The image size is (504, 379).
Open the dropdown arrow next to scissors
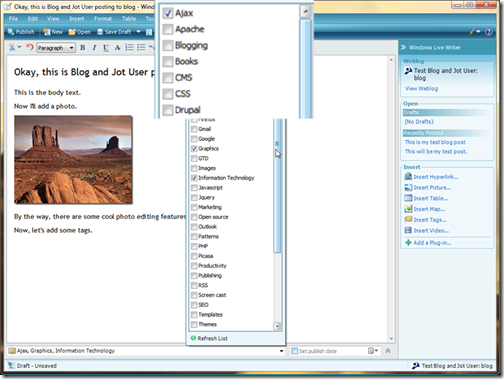(x=19, y=47)
